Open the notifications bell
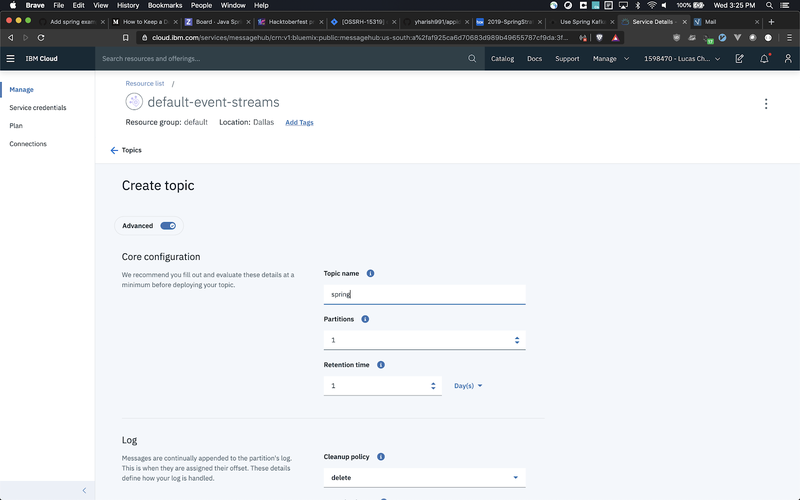800x500 pixels. pos(764,59)
